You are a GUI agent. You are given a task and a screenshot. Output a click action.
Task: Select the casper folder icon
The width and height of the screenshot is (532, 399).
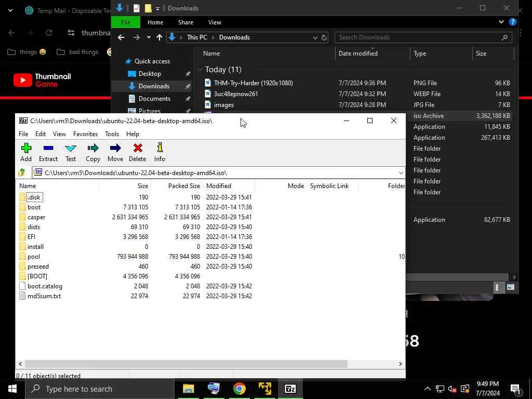coord(22,217)
